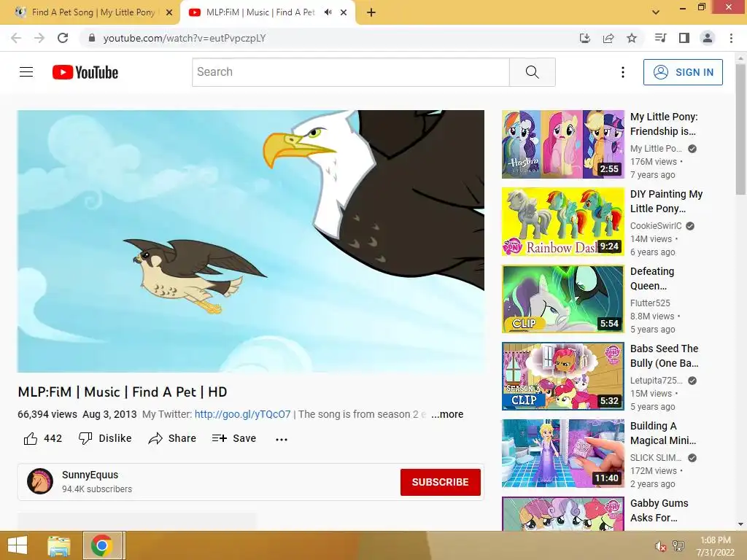Image resolution: width=747 pixels, height=560 pixels.
Task: Save the video to a playlist
Action: 234,438
